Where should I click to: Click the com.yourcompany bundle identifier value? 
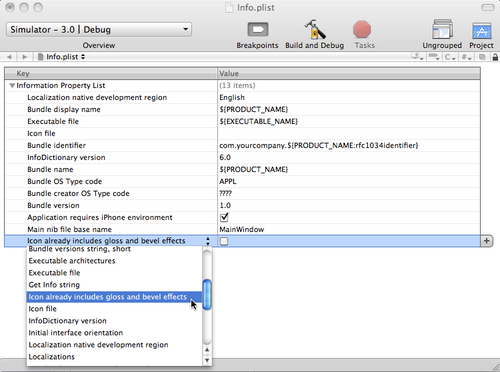(x=349, y=146)
